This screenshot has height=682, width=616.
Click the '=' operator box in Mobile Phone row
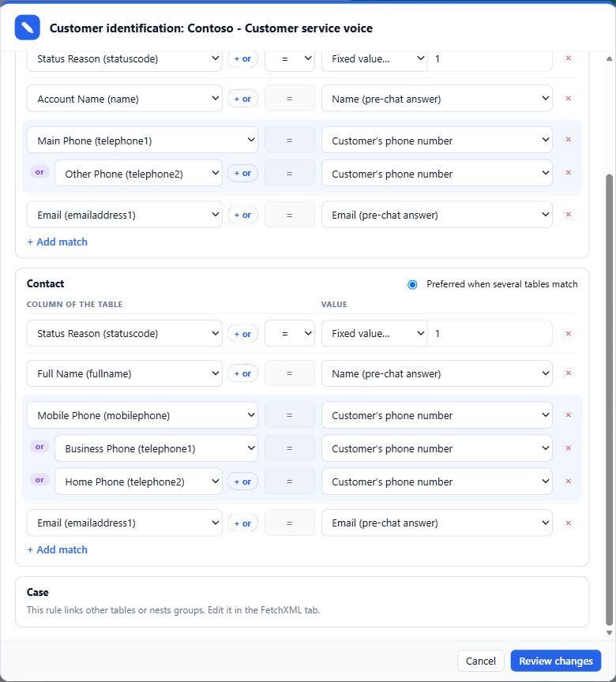(x=290, y=415)
